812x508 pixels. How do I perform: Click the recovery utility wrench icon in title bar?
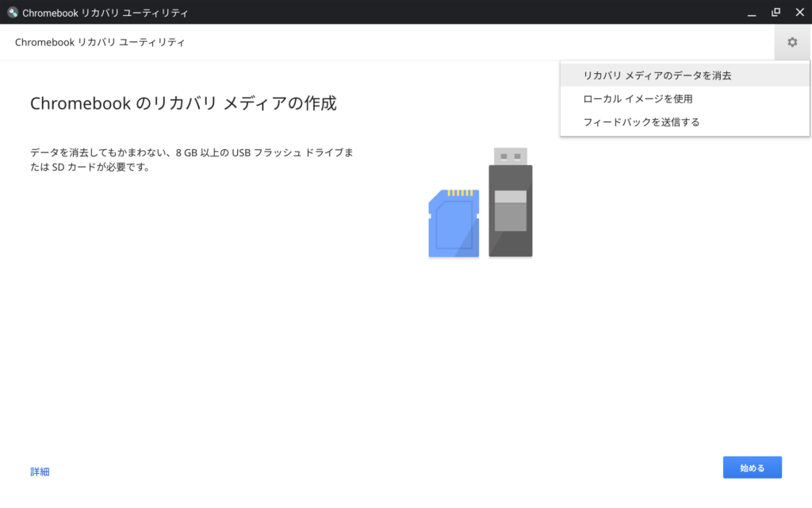point(12,13)
